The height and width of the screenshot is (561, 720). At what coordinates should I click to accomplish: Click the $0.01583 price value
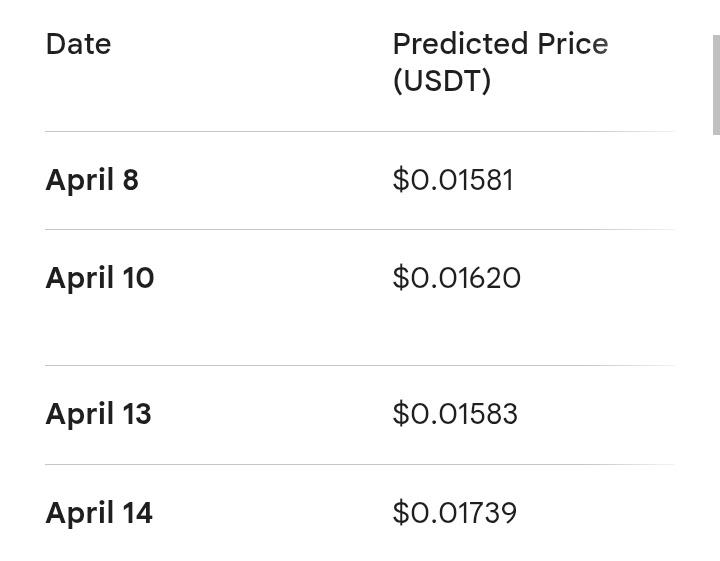(455, 414)
